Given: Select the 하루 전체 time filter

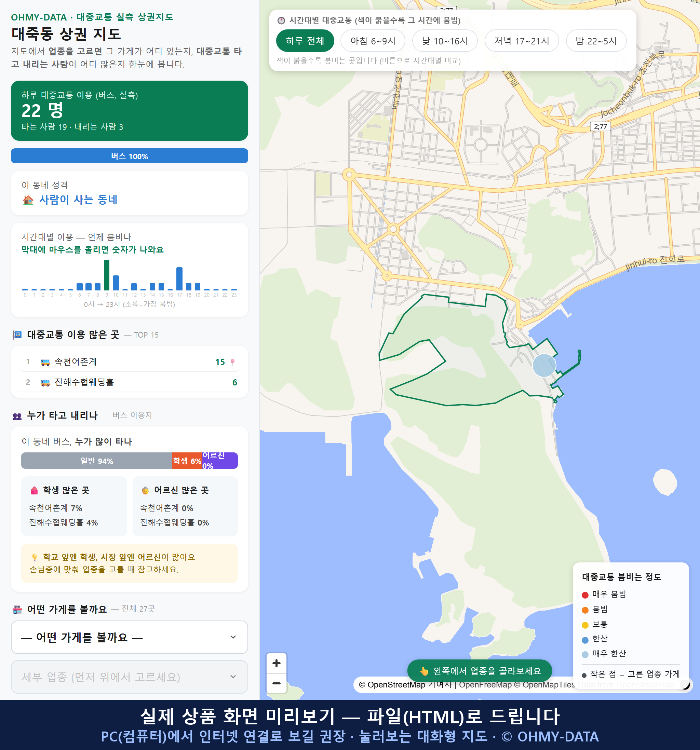Looking at the screenshot, I should tap(305, 41).
